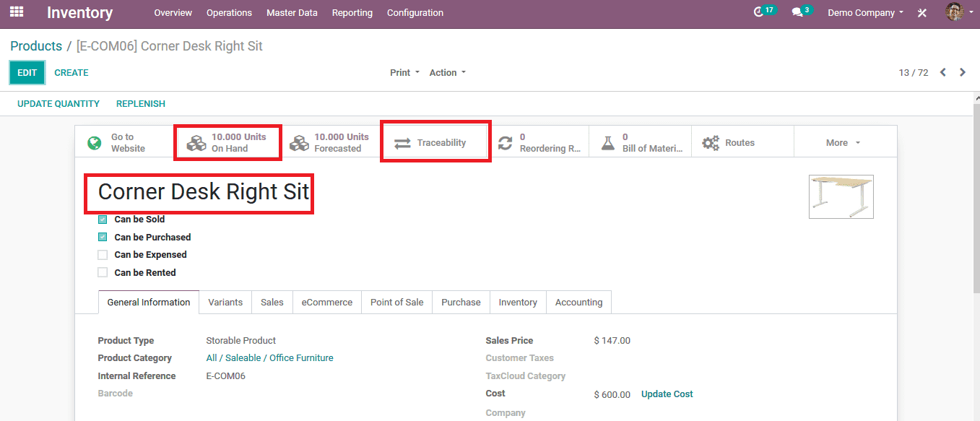The image size is (980, 421).
Task: Go to next product record arrow
Action: (x=963, y=72)
